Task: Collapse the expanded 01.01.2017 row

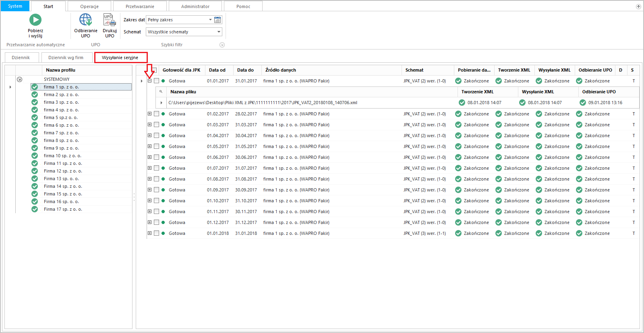Action: pyautogui.click(x=149, y=81)
